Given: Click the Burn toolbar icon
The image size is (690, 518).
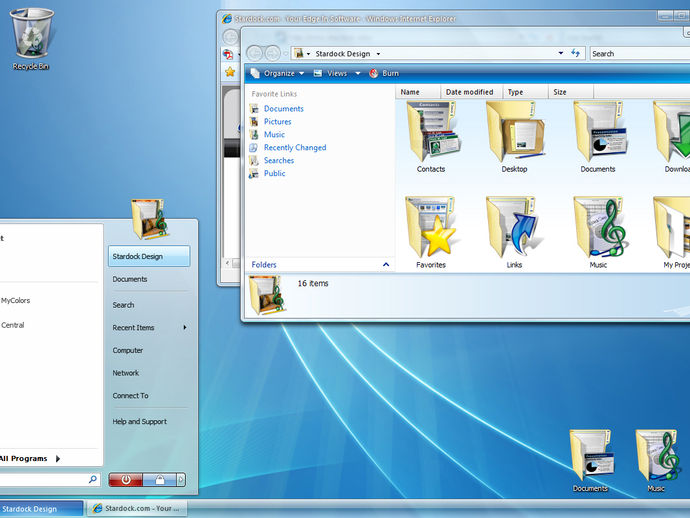Looking at the screenshot, I should [374, 73].
